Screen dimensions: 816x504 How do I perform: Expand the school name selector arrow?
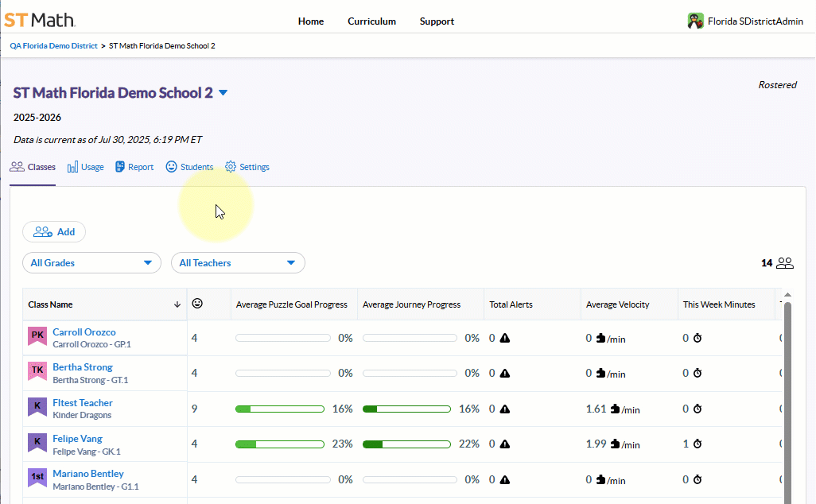(x=223, y=92)
